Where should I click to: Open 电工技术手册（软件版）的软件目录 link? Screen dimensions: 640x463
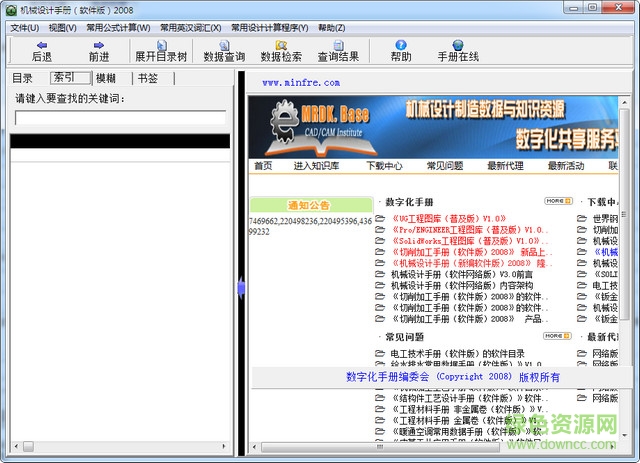(457, 354)
